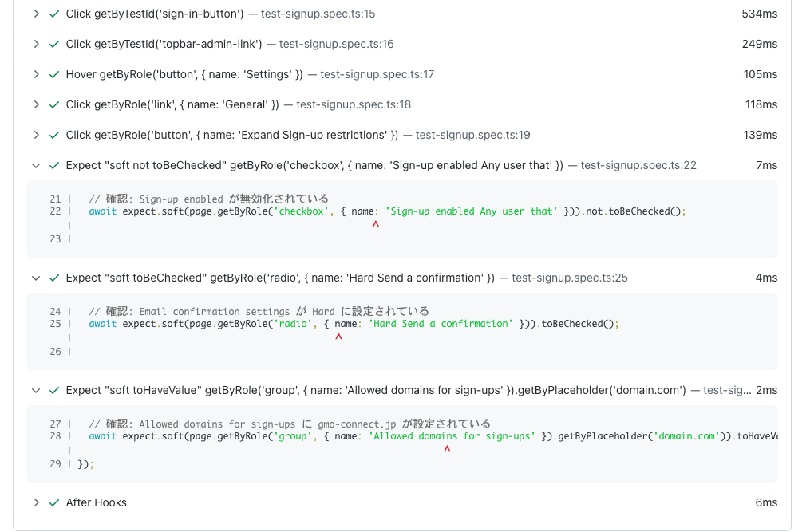Click the 4ms duration value

tap(766, 278)
